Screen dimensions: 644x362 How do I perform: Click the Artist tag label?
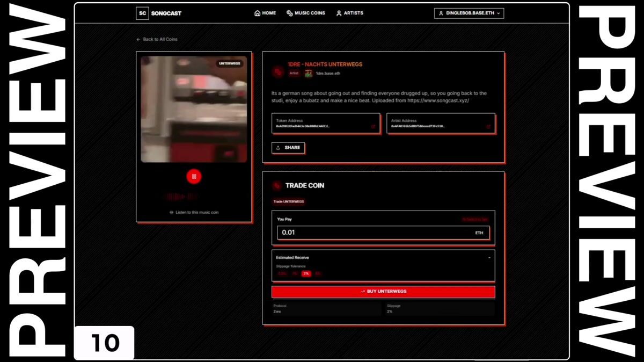[x=294, y=73]
